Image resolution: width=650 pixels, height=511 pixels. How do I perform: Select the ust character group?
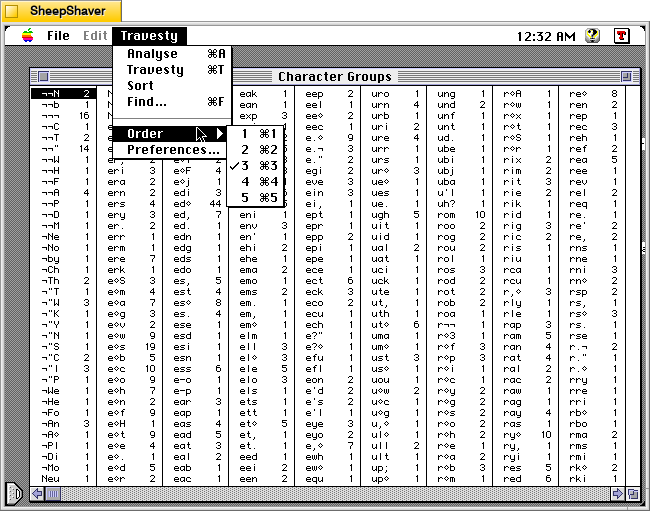pyautogui.click(x=394, y=358)
